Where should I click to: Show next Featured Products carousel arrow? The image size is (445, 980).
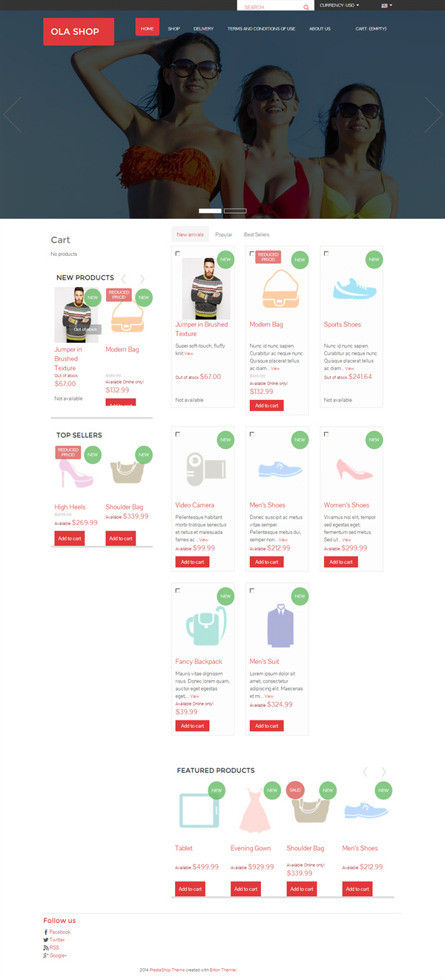(x=383, y=772)
